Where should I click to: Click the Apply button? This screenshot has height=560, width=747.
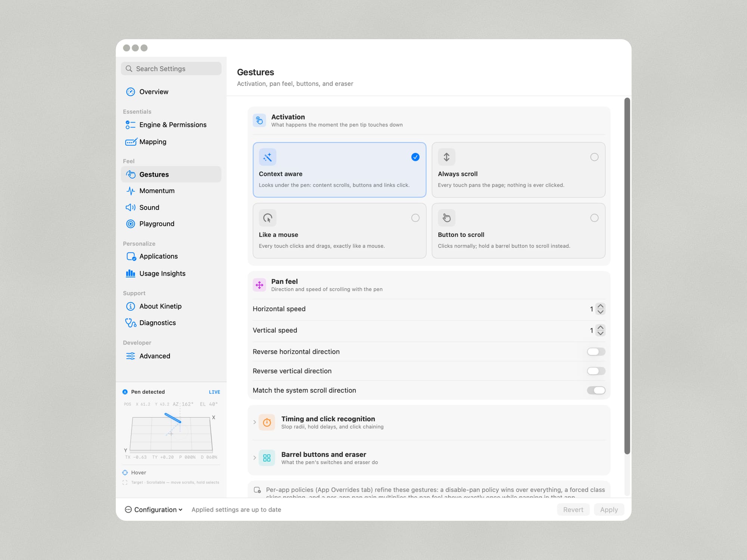point(609,510)
